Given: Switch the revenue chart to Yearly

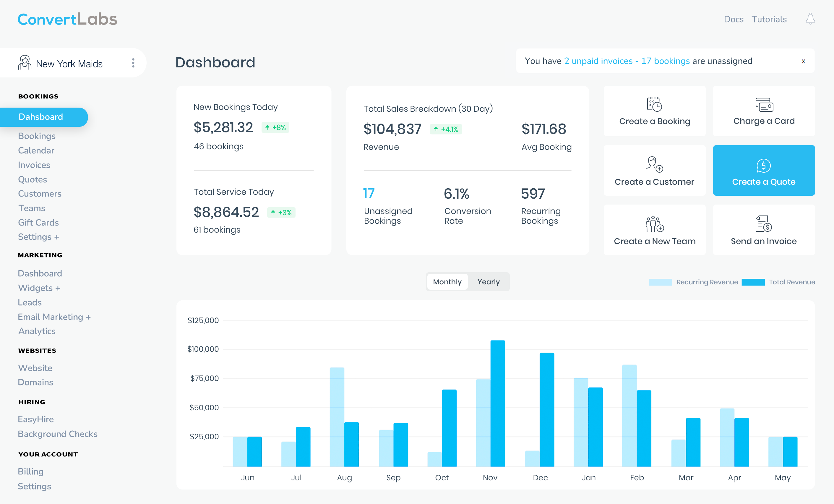Looking at the screenshot, I should click(x=489, y=281).
